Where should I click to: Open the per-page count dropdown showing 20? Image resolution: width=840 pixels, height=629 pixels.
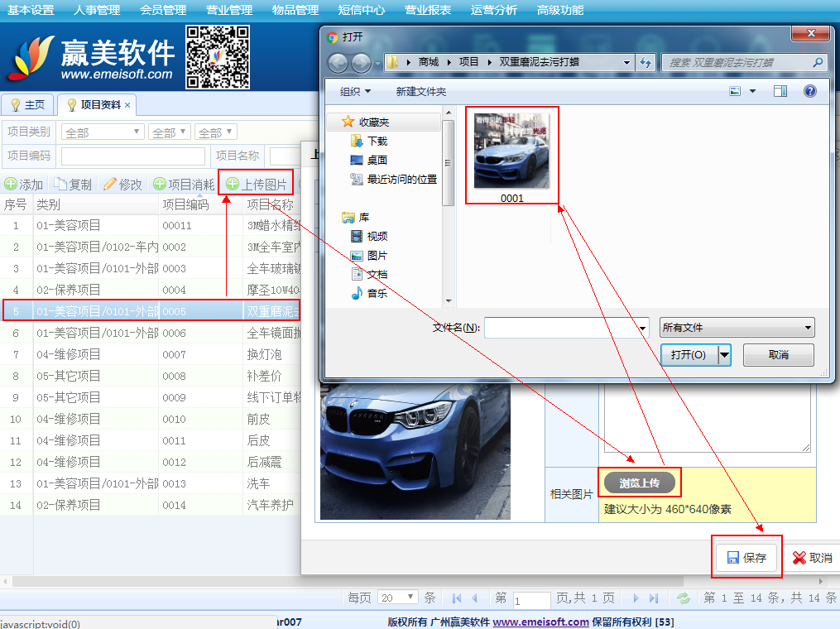click(x=398, y=597)
